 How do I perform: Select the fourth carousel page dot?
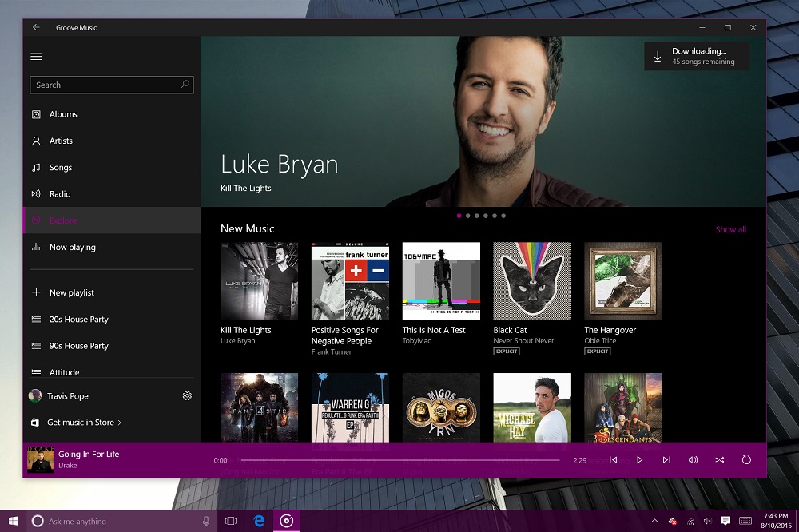point(486,216)
